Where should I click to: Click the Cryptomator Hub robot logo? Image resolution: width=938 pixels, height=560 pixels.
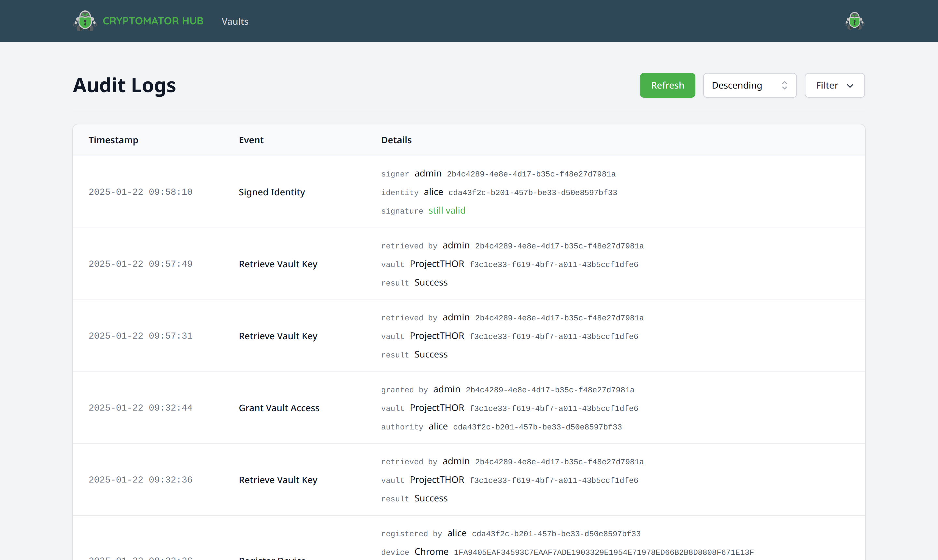[85, 21]
